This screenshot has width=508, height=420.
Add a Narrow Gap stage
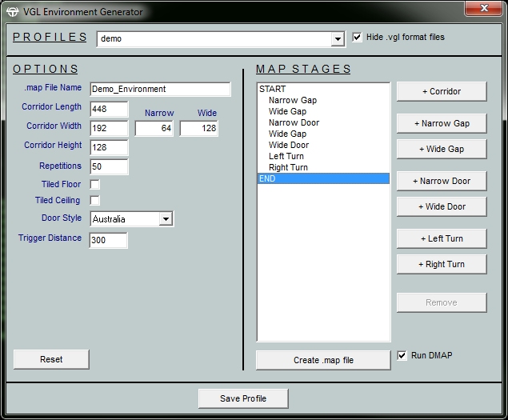coord(442,123)
